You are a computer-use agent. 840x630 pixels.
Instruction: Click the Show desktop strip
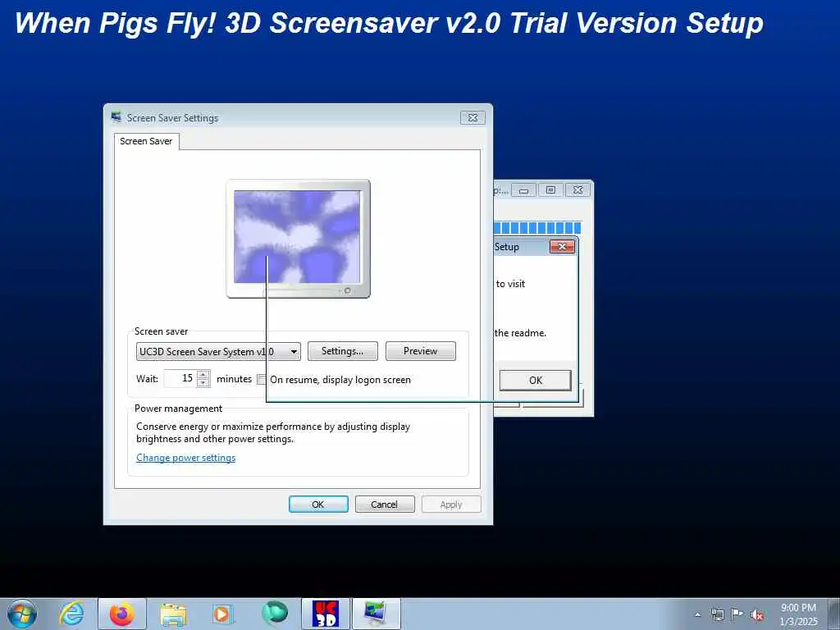click(834, 614)
